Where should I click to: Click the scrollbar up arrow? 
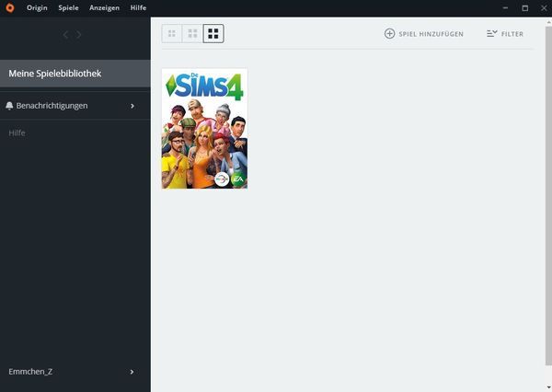coord(549,22)
